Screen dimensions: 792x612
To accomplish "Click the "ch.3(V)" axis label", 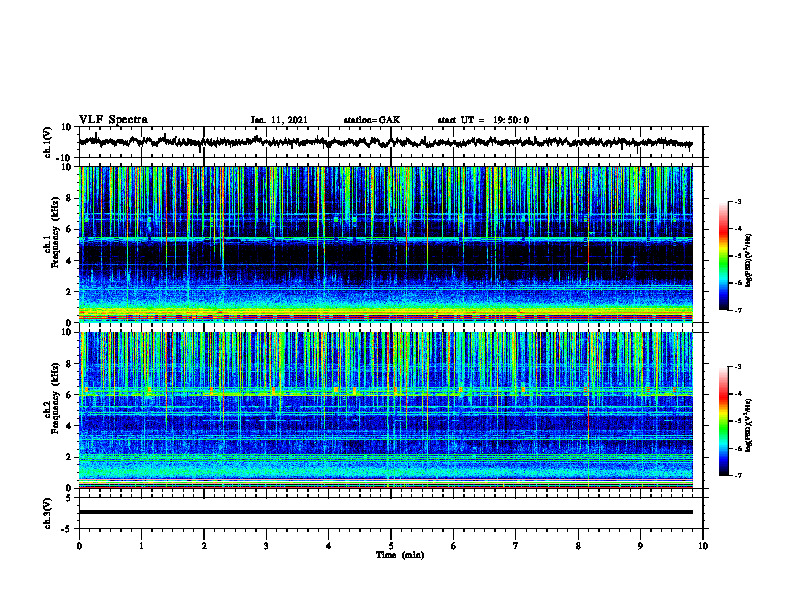I will click(48, 513).
